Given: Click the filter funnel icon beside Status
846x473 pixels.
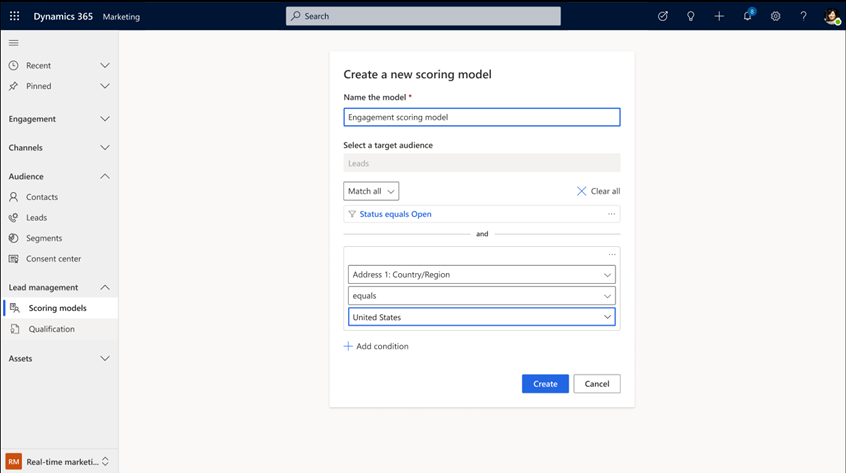Looking at the screenshot, I should click(352, 214).
